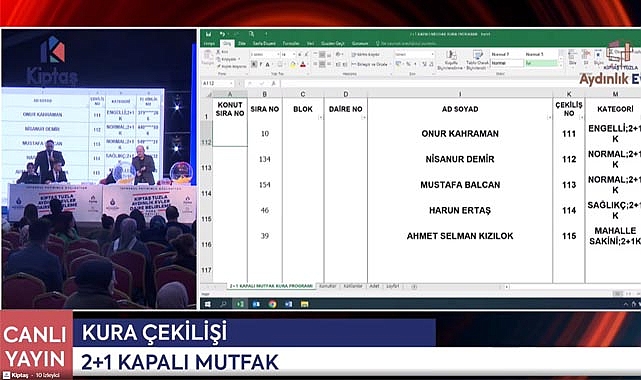Apply the green İyi cell style

[542, 63]
